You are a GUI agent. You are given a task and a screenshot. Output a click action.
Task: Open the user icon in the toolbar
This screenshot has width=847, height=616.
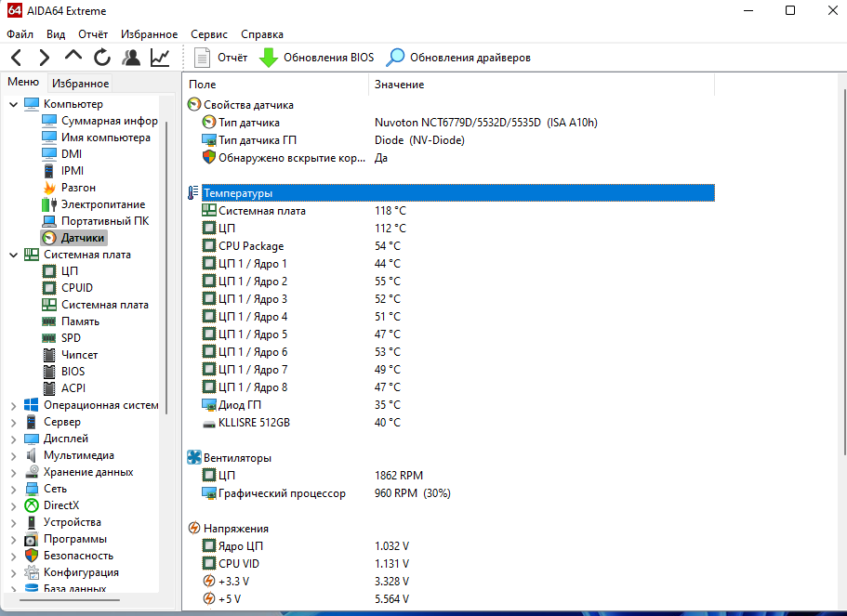click(131, 58)
